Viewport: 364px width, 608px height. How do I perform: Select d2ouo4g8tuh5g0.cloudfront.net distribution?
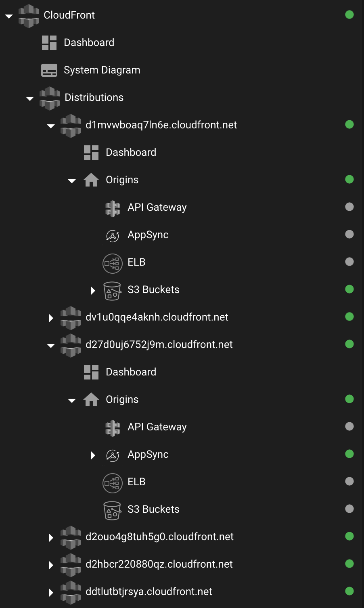click(x=159, y=537)
